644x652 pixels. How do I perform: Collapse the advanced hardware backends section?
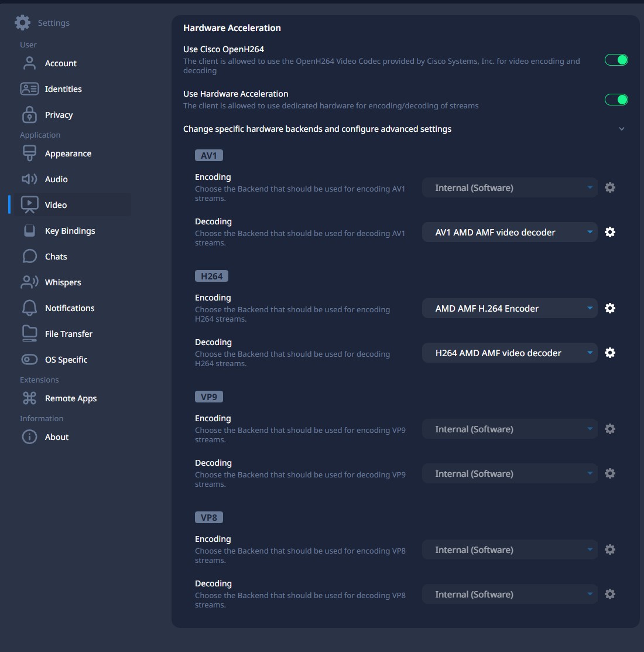[x=621, y=129]
